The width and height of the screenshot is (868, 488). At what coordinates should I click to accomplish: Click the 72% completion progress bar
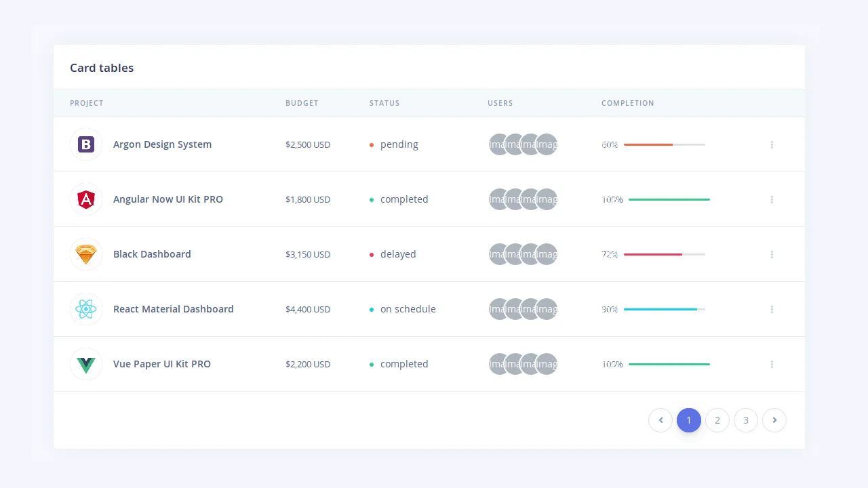tap(665, 254)
